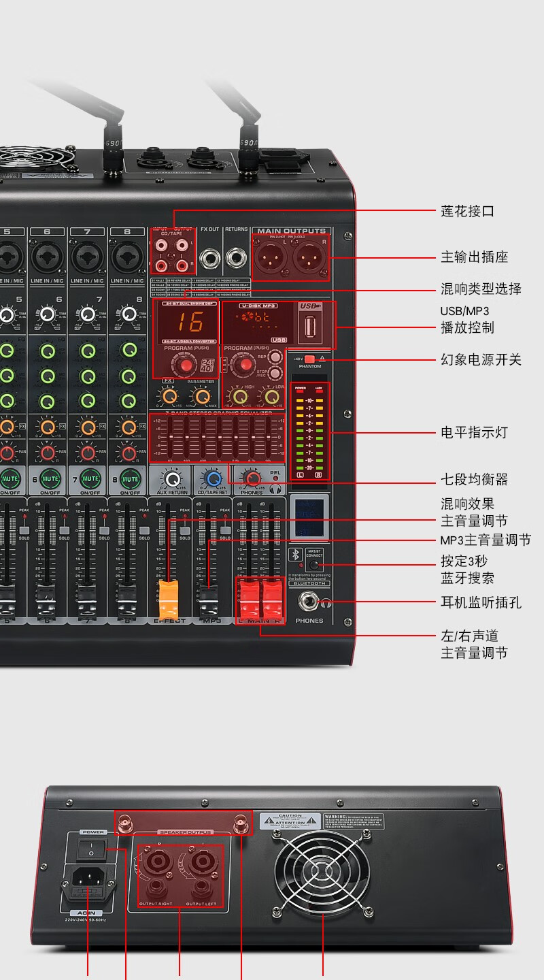The width and height of the screenshot is (544, 980).
Task: Flip the rear POWER rocker switch
Action: click(92, 849)
